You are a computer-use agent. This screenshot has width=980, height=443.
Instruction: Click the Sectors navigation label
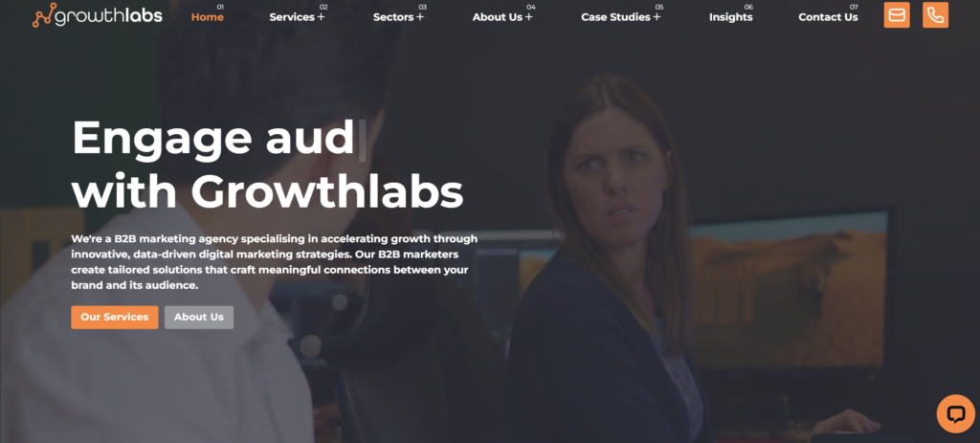pyautogui.click(x=393, y=17)
